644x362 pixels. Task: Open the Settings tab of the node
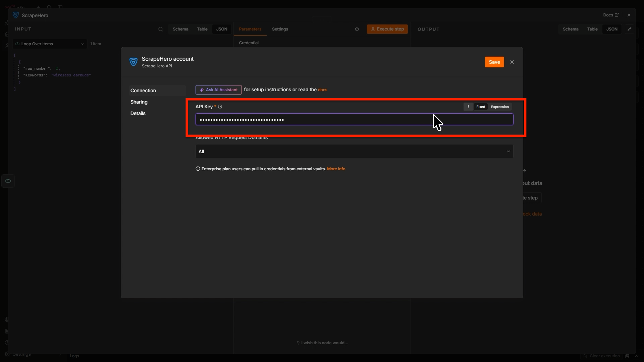(x=280, y=29)
